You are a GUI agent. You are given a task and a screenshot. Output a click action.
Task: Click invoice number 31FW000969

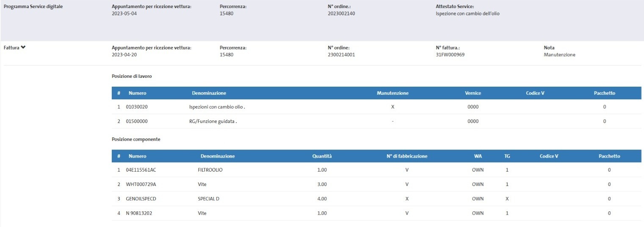[450, 55]
